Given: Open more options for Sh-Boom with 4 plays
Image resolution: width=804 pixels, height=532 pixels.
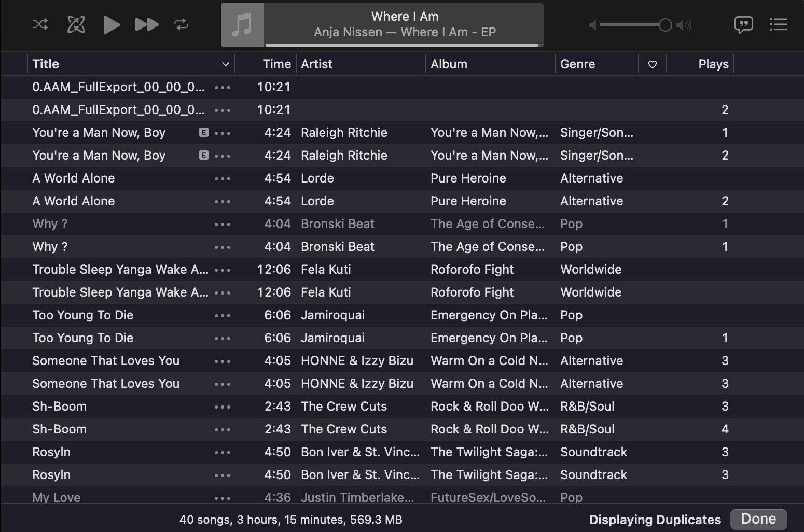Looking at the screenshot, I should coord(223,430).
